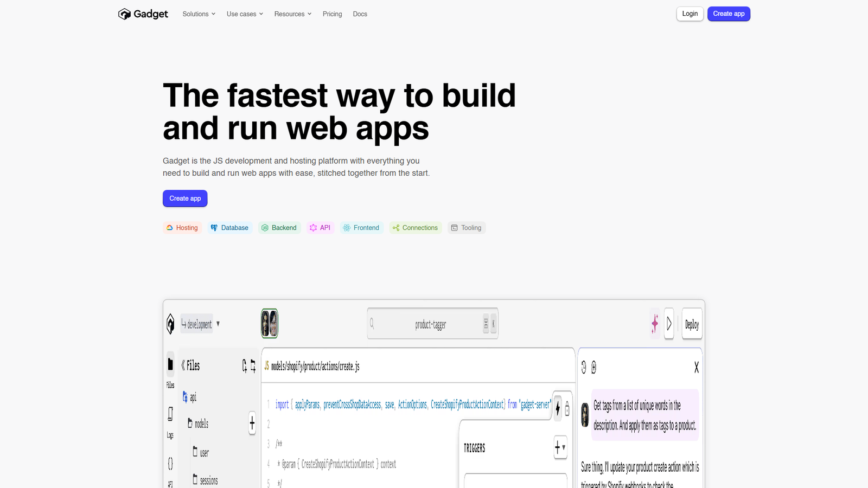Image resolution: width=868 pixels, height=488 pixels.
Task: Open the Docs link in the navbar
Action: 360,14
